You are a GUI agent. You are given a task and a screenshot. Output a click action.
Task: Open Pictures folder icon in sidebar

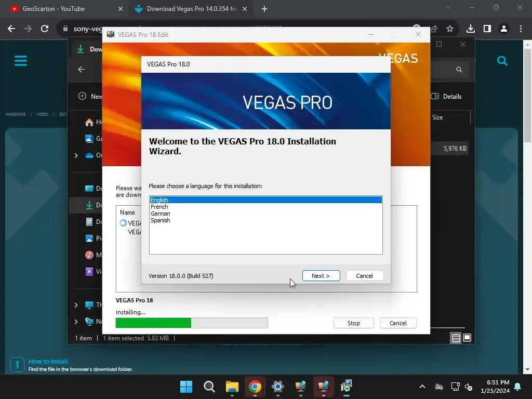(x=89, y=238)
